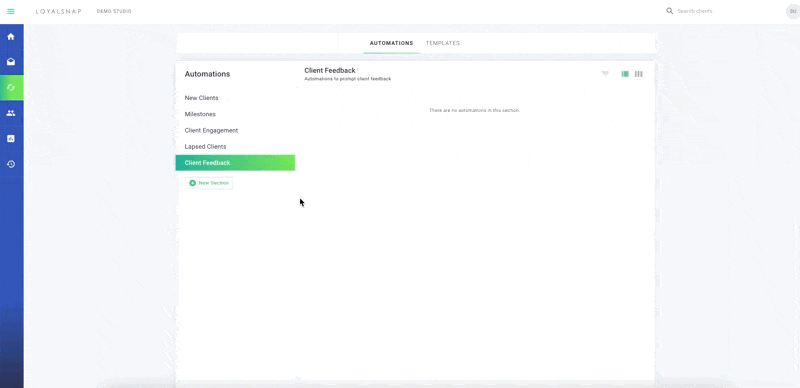Select the Client Feedback section
Screen dimensions: 800x388
pyautogui.click(x=235, y=163)
